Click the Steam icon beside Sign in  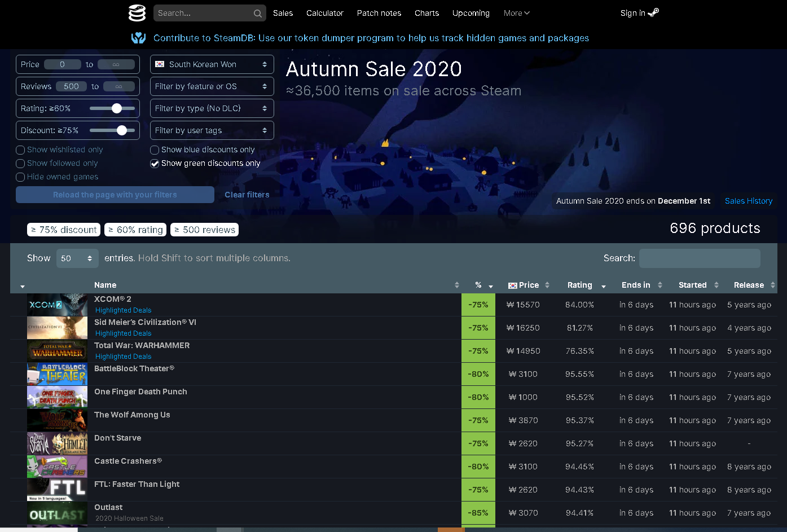coord(653,12)
